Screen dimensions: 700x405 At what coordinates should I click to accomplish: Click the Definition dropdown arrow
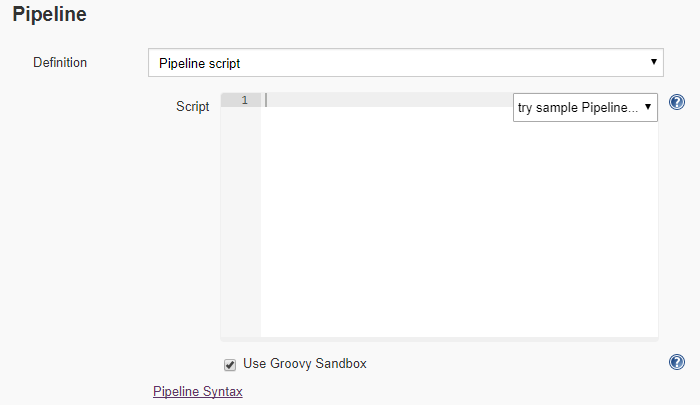[x=654, y=62]
